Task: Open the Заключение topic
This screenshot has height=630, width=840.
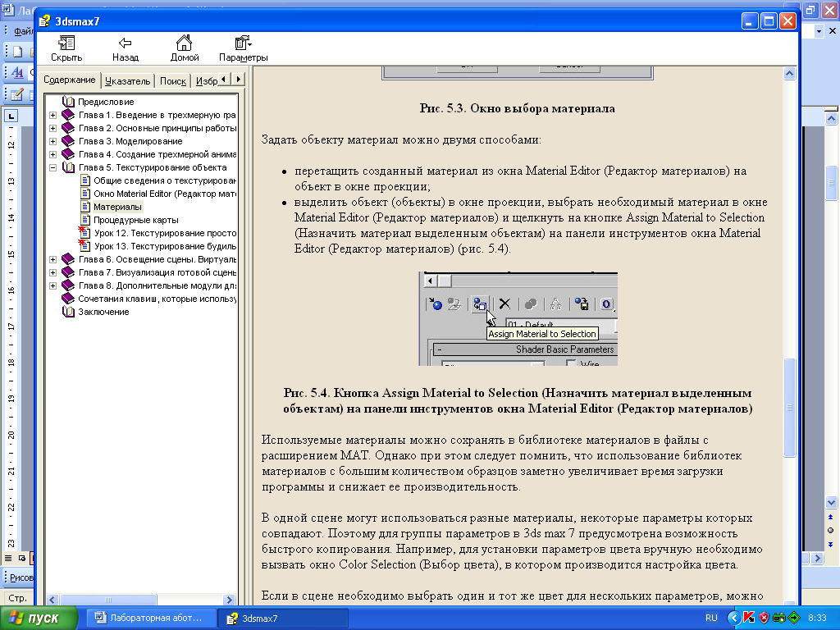Action: (103, 312)
